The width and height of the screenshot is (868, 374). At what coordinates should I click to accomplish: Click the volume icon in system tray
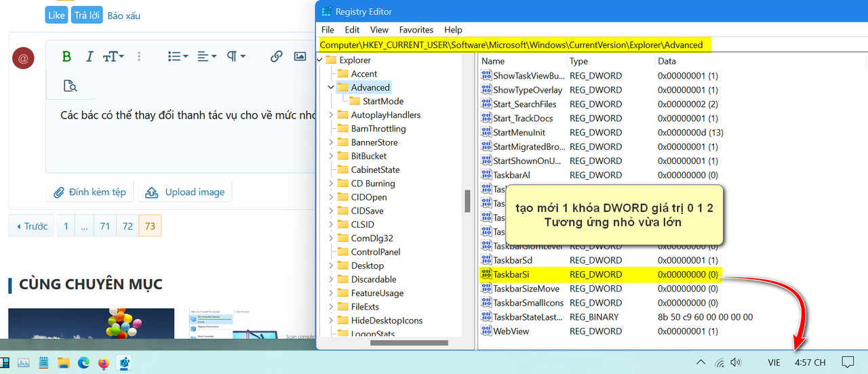tap(736, 362)
